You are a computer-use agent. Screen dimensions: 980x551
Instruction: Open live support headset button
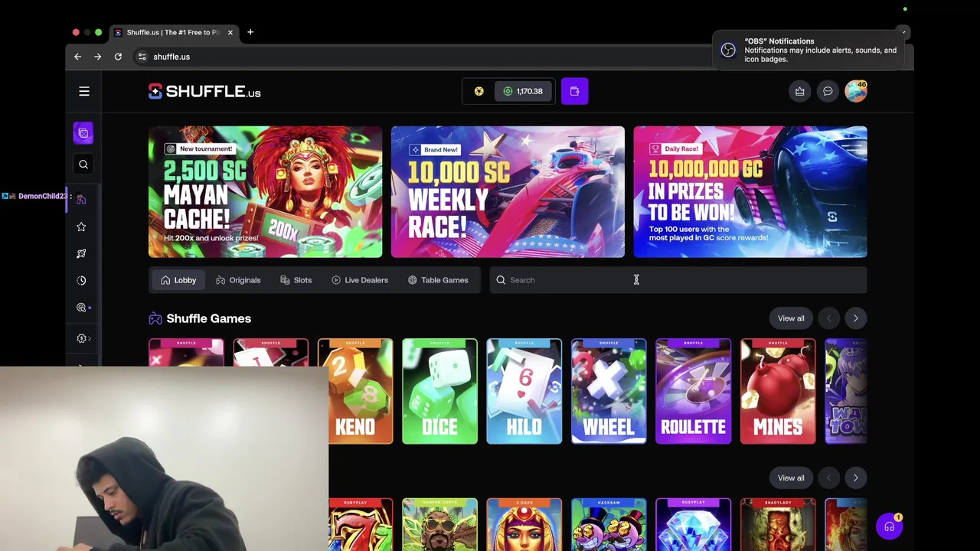[890, 527]
